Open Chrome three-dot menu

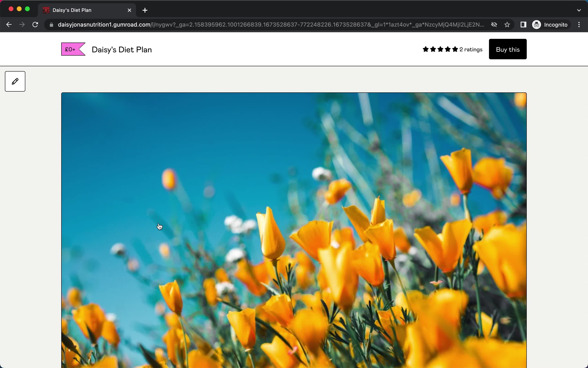pyautogui.click(x=579, y=25)
